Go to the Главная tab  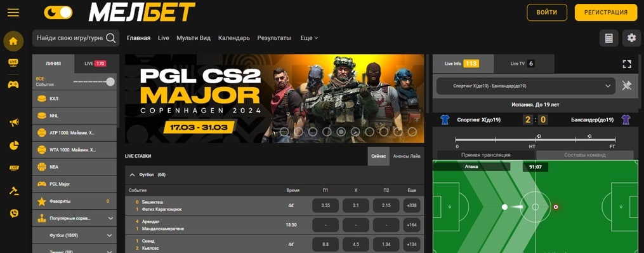coord(138,38)
